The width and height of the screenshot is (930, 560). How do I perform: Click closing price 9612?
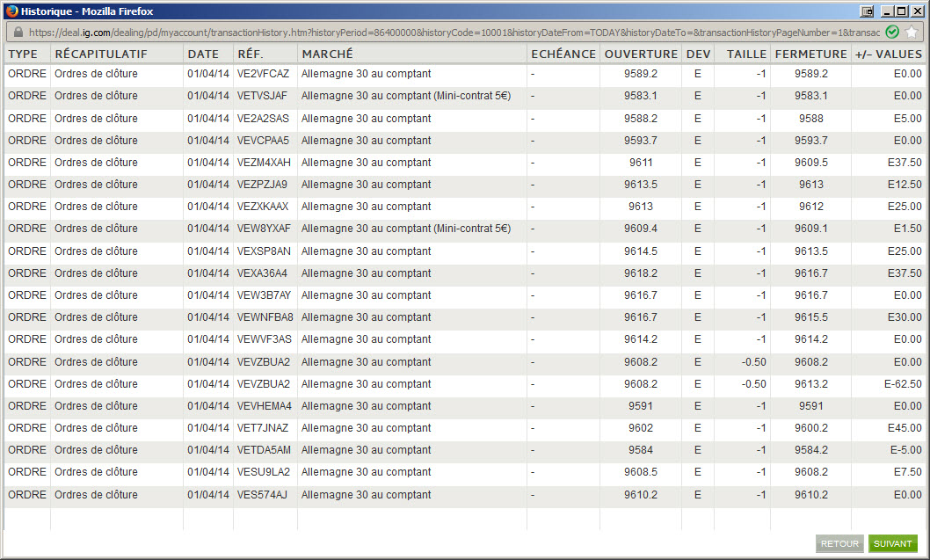coord(810,207)
